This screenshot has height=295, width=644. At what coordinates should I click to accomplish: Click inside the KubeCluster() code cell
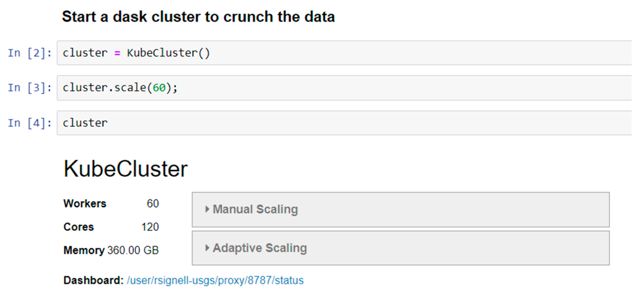coord(344,53)
